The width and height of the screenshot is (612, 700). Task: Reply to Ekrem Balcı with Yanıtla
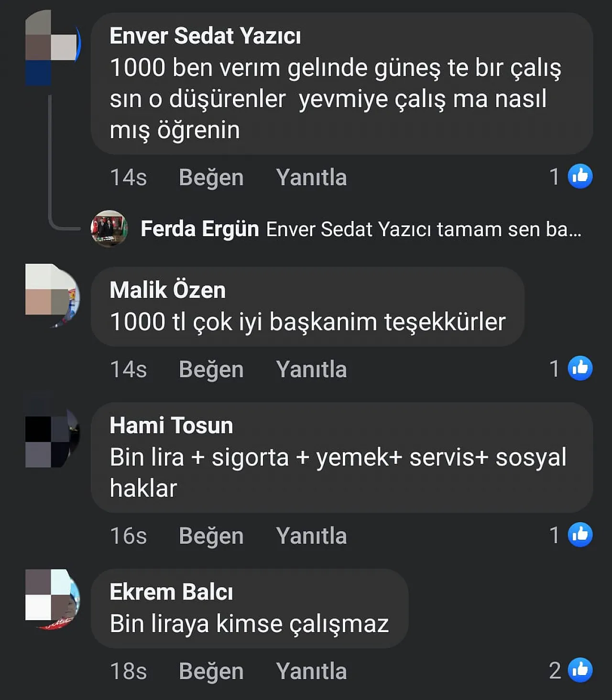coord(311,671)
